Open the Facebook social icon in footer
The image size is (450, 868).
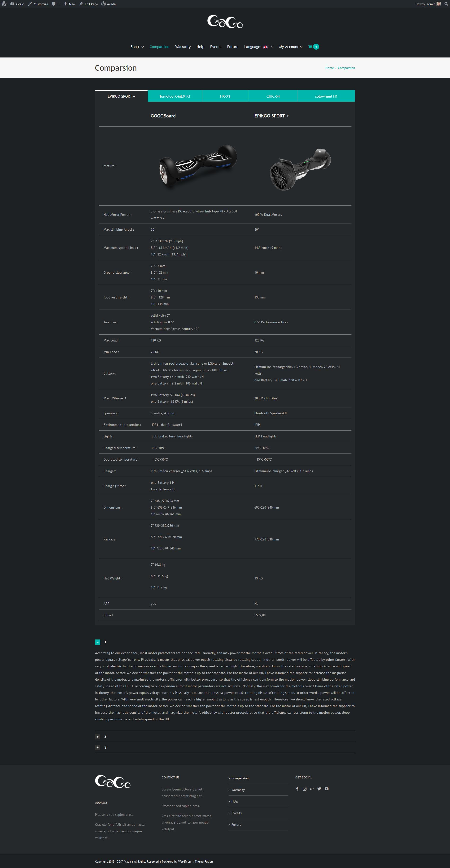(297, 789)
